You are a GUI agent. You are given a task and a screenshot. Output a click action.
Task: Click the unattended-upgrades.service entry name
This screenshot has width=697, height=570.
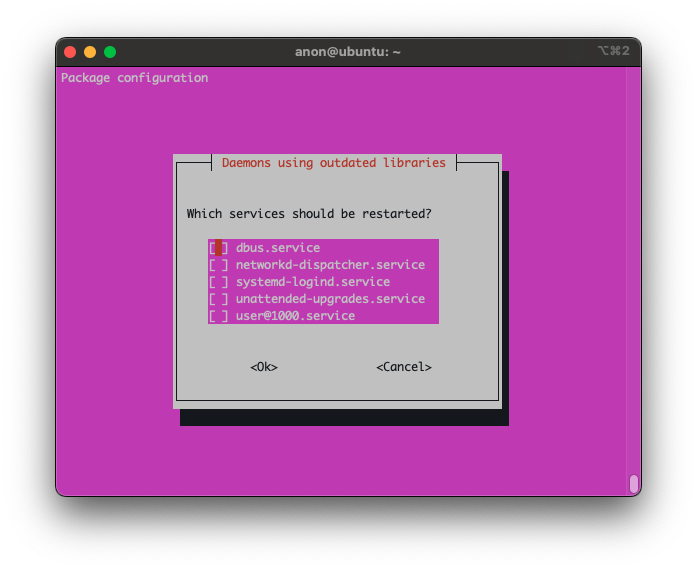click(330, 299)
